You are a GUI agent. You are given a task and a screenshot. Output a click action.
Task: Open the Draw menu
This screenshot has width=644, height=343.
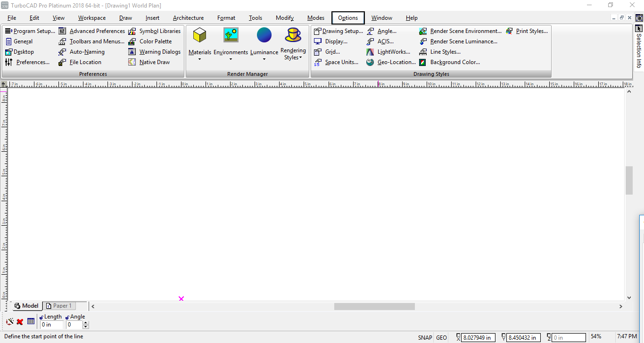(x=126, y=18)
